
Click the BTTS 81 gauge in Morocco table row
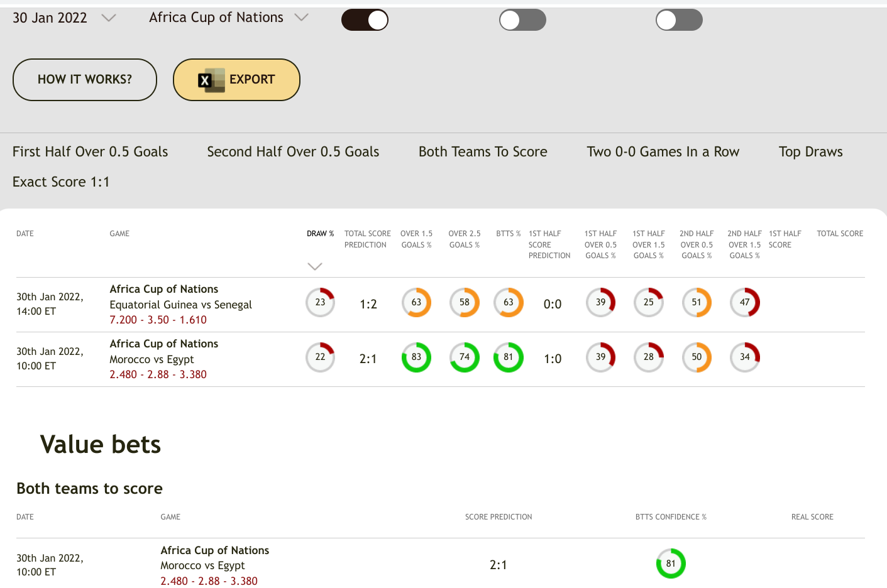[509, 357]
